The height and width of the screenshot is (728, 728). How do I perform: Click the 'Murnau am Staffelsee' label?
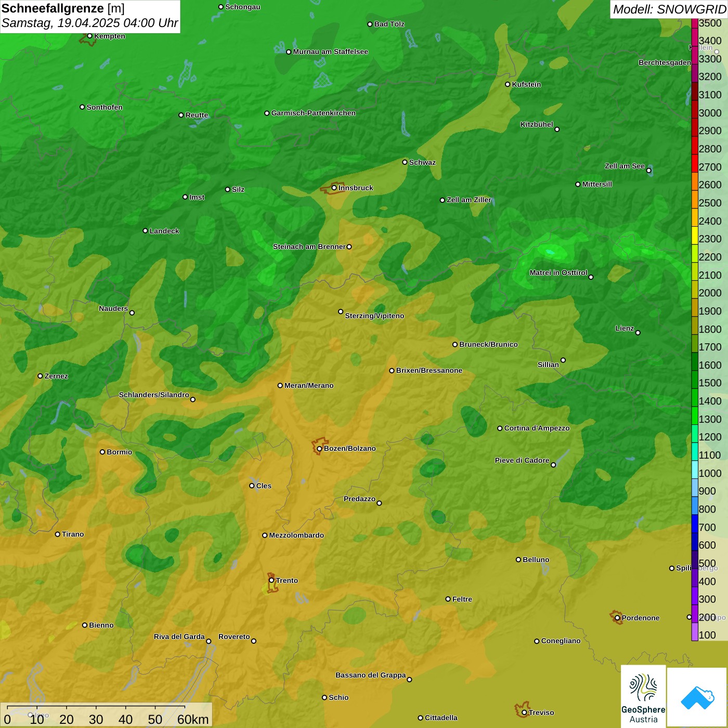click(x=331, y=51)
